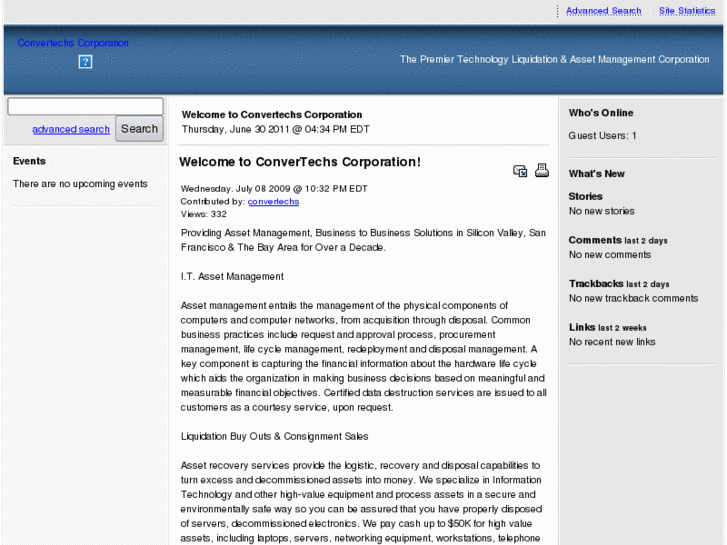Go to the Convertechs Corporation header link
This screenshot has height=545, width=727.
[x=73, y=43]
